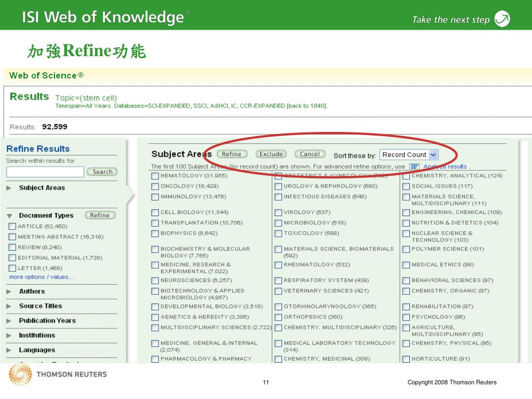Check the CHEMISTRY, PHYSICAL checkbox
This screenshot has width=532, height=399.
[406, 343]
